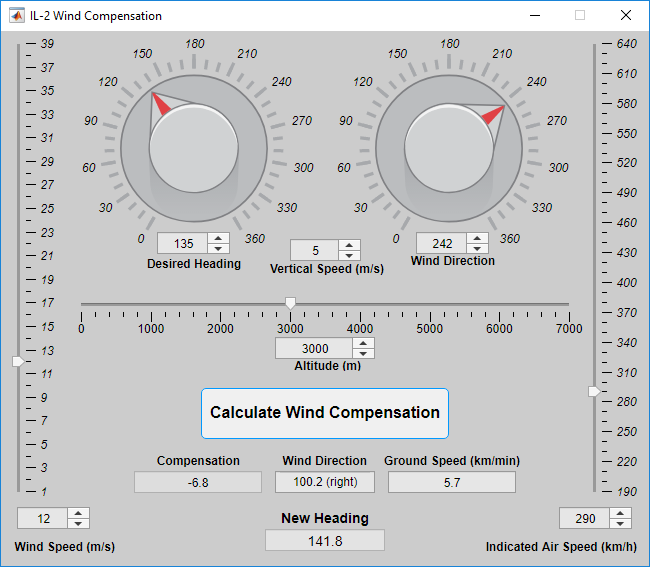This screenshot has height=567, width=650.
Task: Increase Vertical Speed using up arrow
Action: (x=349, y=245)
